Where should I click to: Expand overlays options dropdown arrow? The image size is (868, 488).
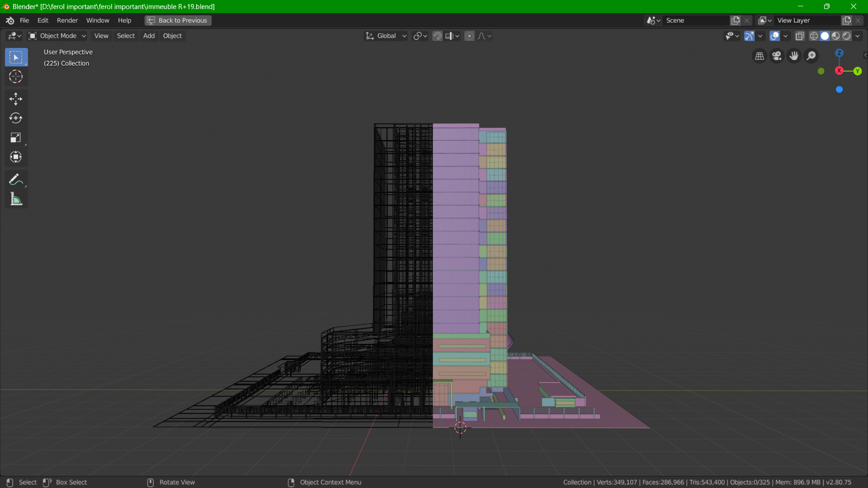pyautogui.click(x=785, y=36)
